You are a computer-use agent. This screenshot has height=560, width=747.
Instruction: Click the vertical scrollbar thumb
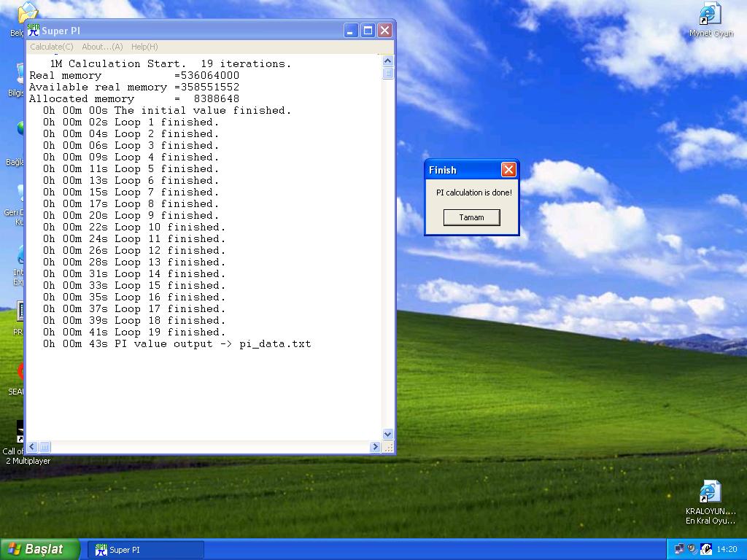388,73
